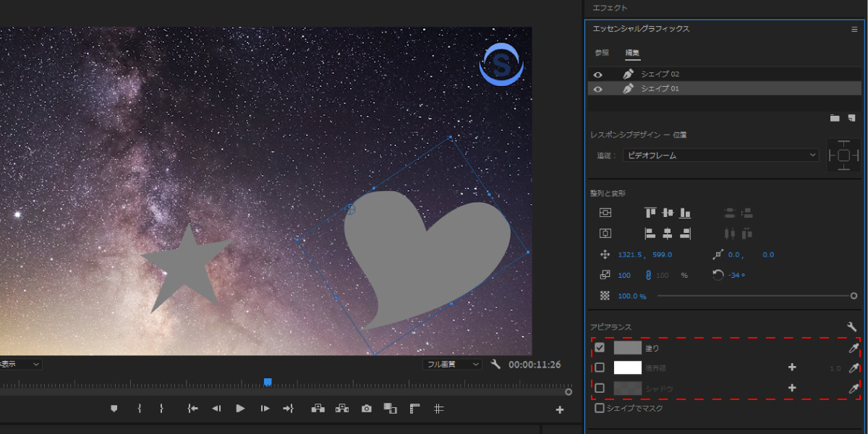The width and height of the screenshot is (868, 434).
Task: Uncheck the 塗り fill checkbox
Action: point(600,348)
